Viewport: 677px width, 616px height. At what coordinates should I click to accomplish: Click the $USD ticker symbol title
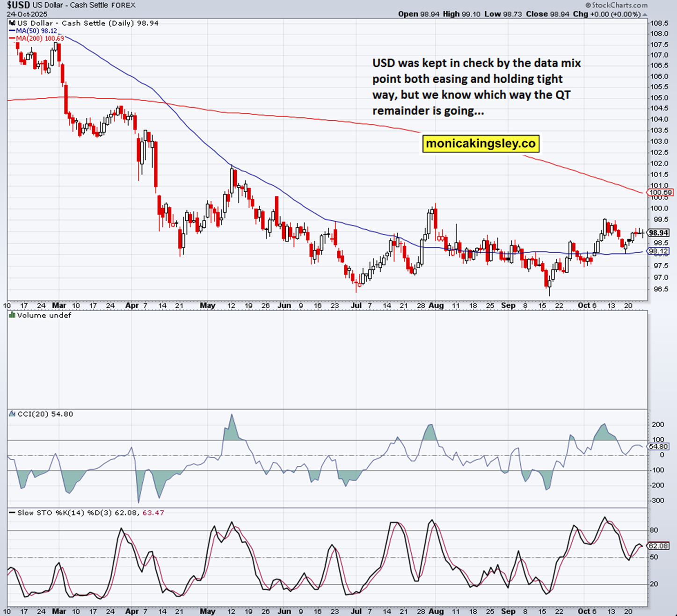point(19,5)
